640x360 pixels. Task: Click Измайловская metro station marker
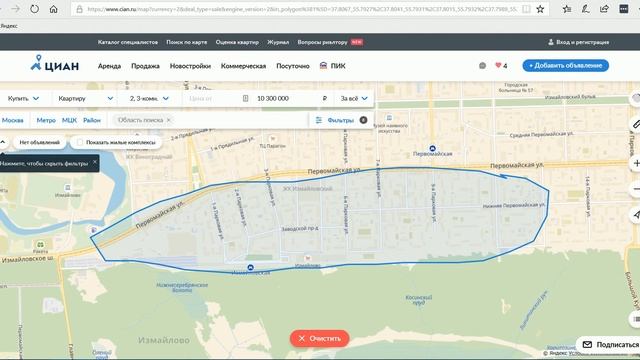tap(250, 267)
